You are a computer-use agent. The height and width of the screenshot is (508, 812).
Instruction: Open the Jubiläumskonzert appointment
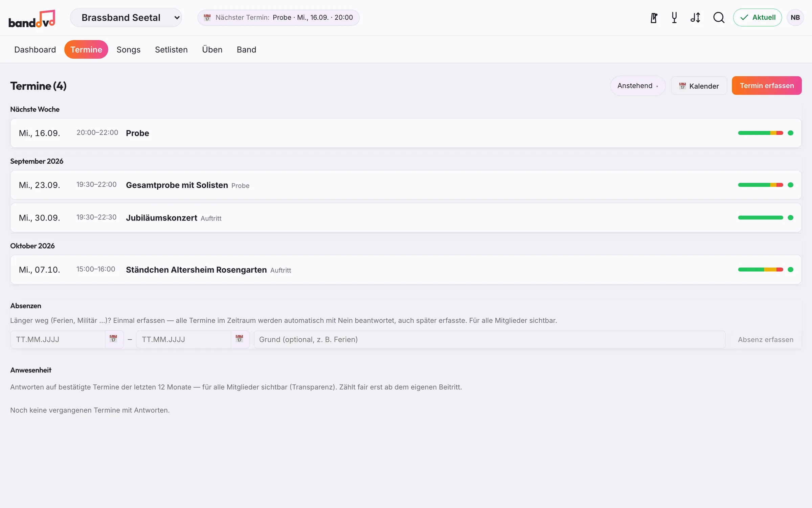[406, 217]
